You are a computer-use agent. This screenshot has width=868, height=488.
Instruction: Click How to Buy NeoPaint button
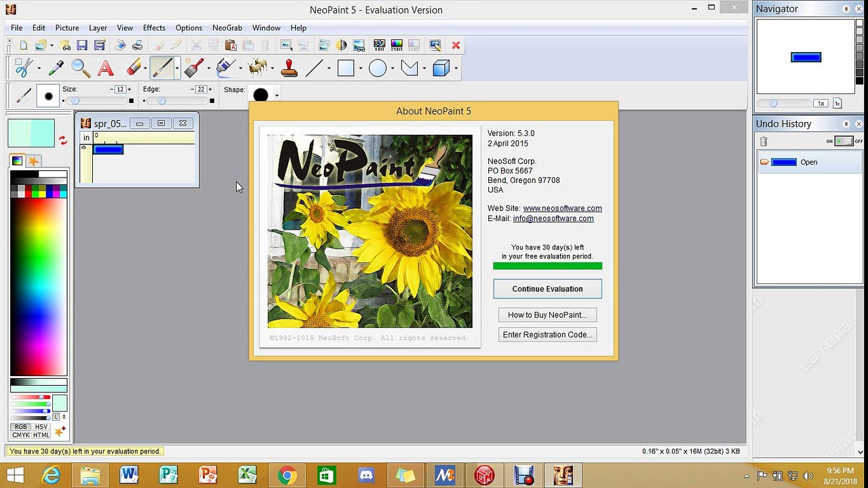click(547, 314)
